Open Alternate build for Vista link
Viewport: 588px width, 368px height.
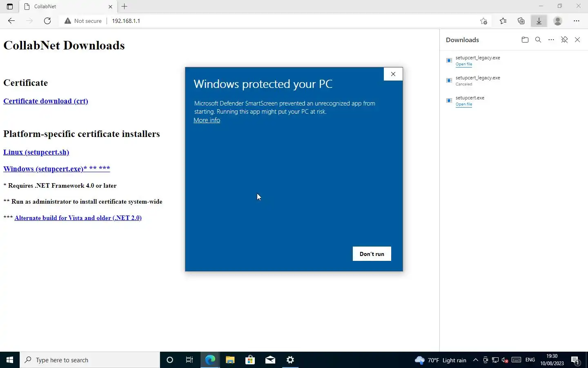78,218
